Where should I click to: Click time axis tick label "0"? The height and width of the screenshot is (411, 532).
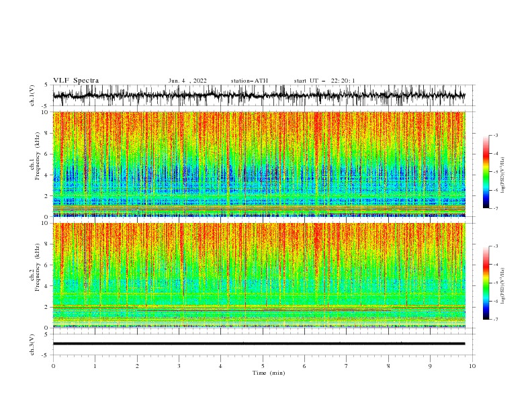[x=53, y=366]
